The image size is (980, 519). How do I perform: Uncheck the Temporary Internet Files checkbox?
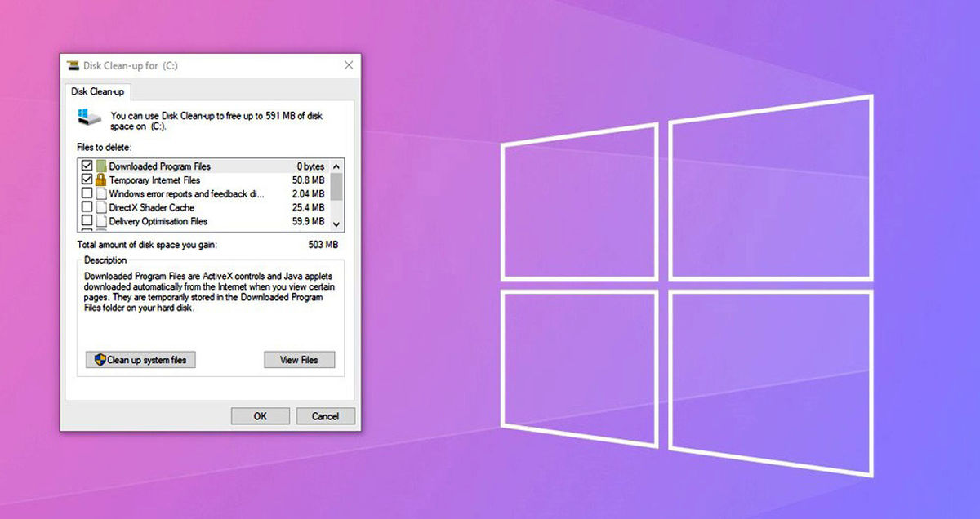point(87,180)
